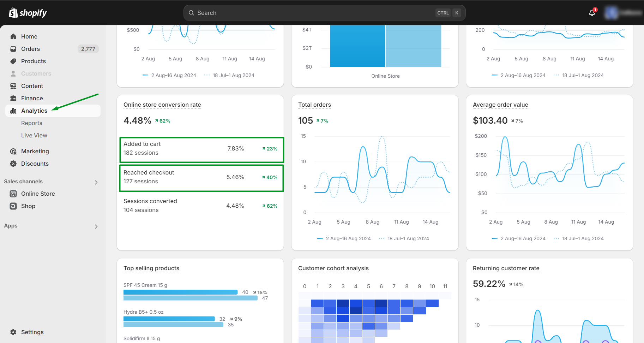644x343 pixels.
Task: Click the Home icon in sidebar
Action: 13,36
